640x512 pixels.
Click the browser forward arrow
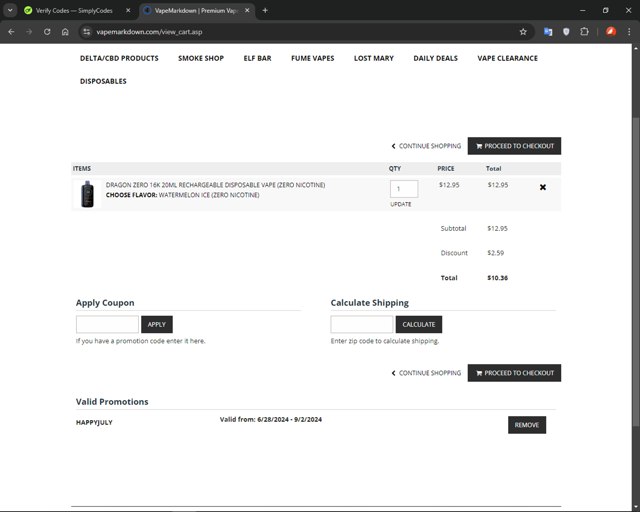click(x=29, y=32)
